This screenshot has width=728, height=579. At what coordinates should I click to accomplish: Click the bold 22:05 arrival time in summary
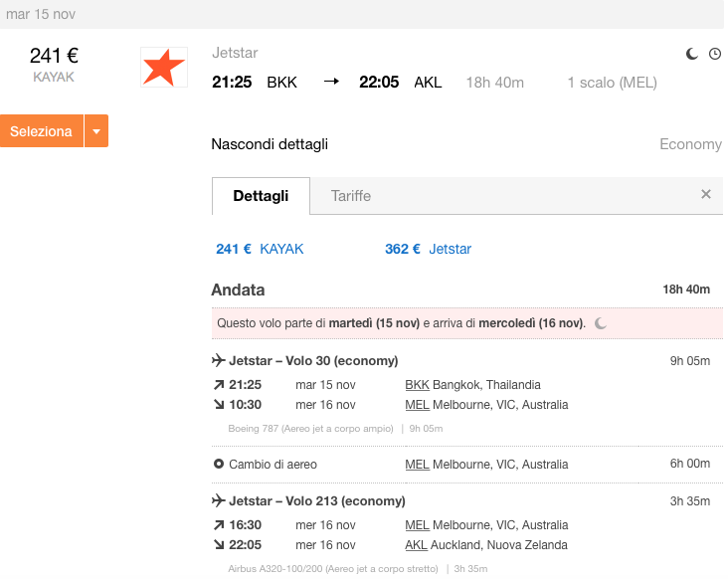pos(379,83)
